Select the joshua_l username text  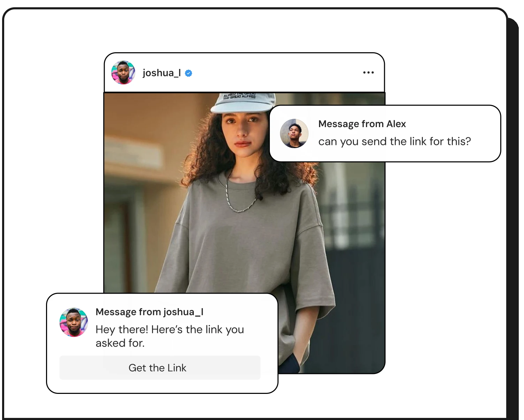[162, 73]
